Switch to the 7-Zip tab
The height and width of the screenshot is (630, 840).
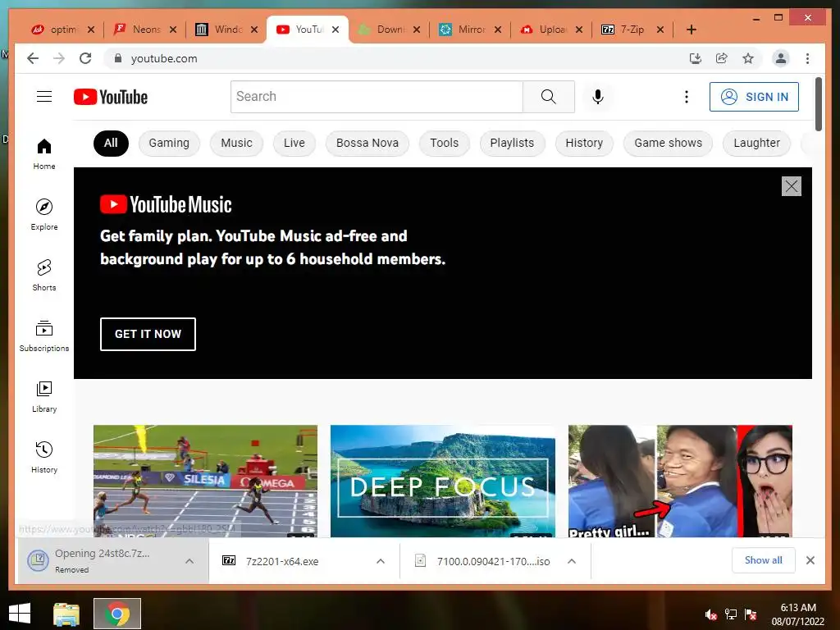pyautogui.click(x=632, y=30)
